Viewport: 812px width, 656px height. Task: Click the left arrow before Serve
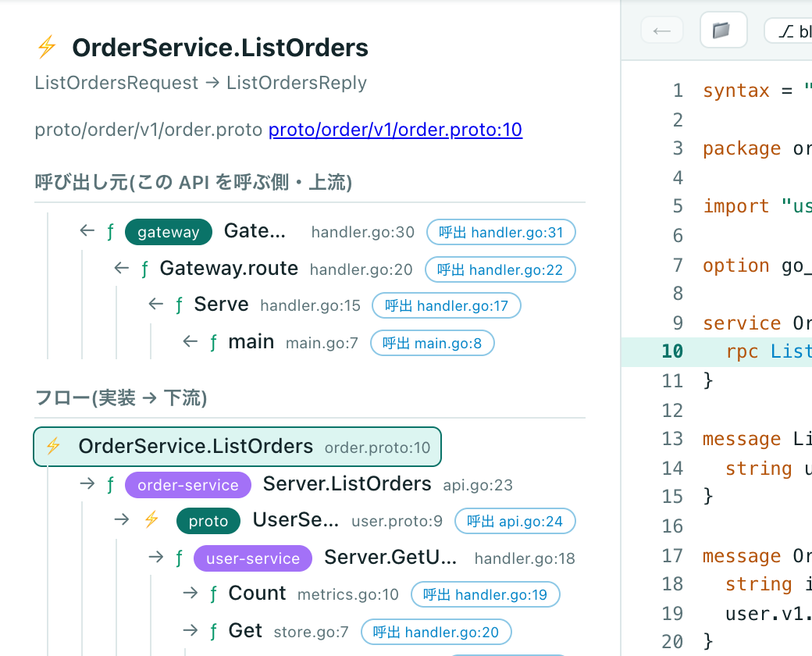[x=156, y=304]
